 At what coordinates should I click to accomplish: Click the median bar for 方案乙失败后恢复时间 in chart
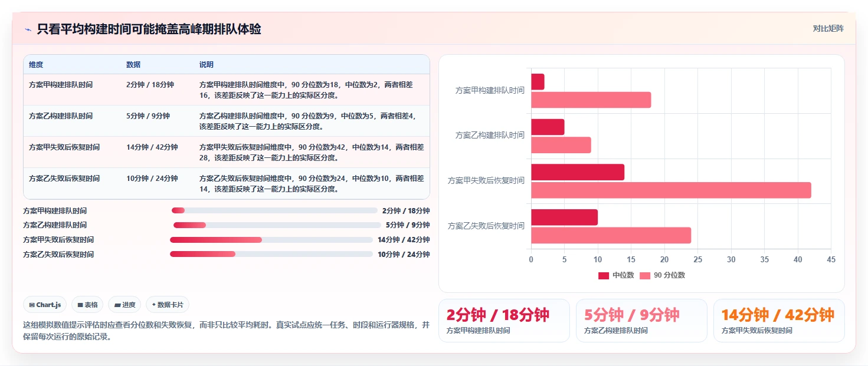pyautogui.click(x=564, y=217)
